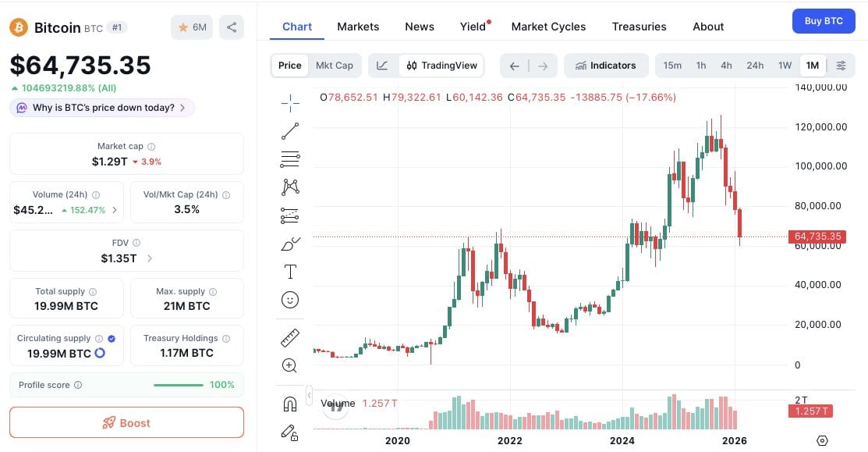This screenshot has height=452, width=868.
Task: Toggle magnet snap mode
Action: [290, 404]
